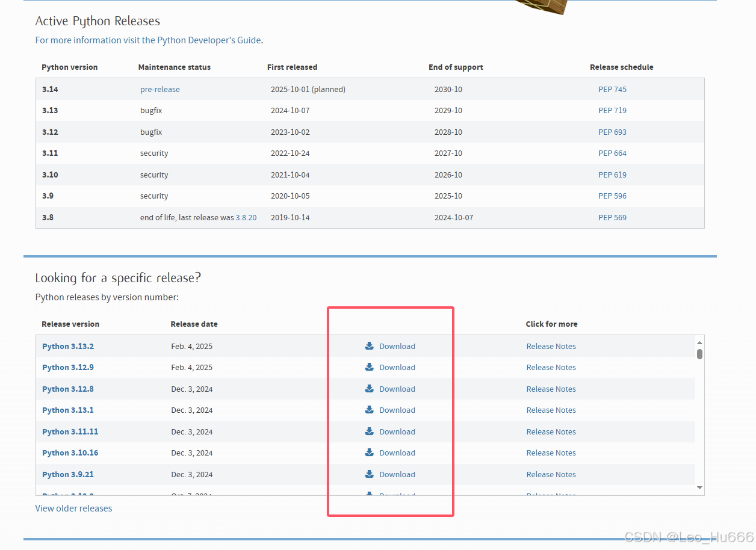Click the 2030-10 end of support cell
The height and width of the screenshot is (550, 756).
[x=448, y=89]
